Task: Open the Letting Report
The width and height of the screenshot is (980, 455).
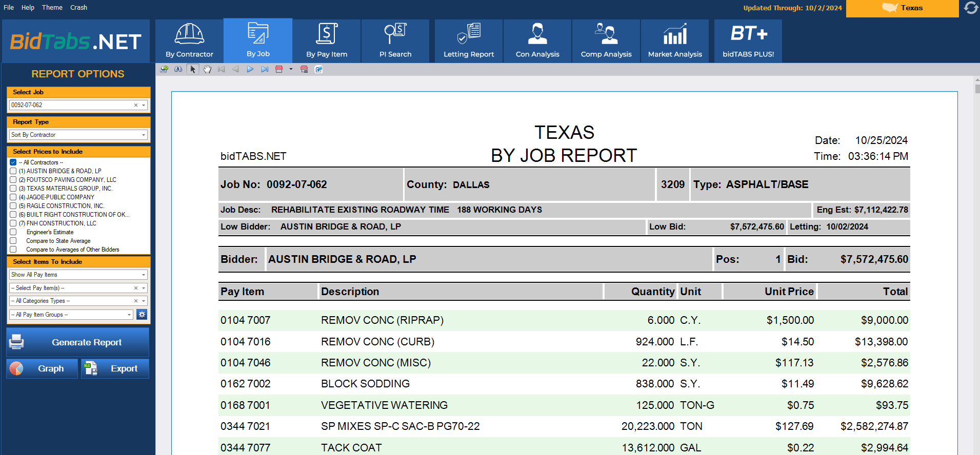Action: (469, 41)
